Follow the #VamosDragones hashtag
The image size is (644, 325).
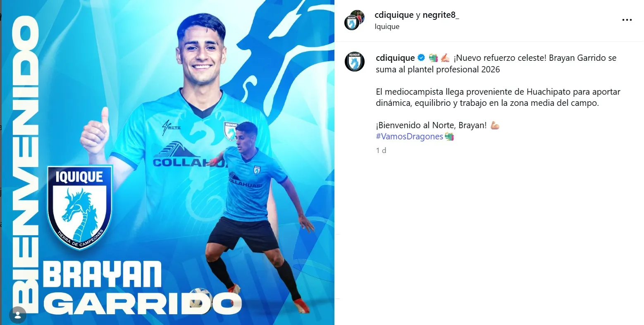pos(410,136)
